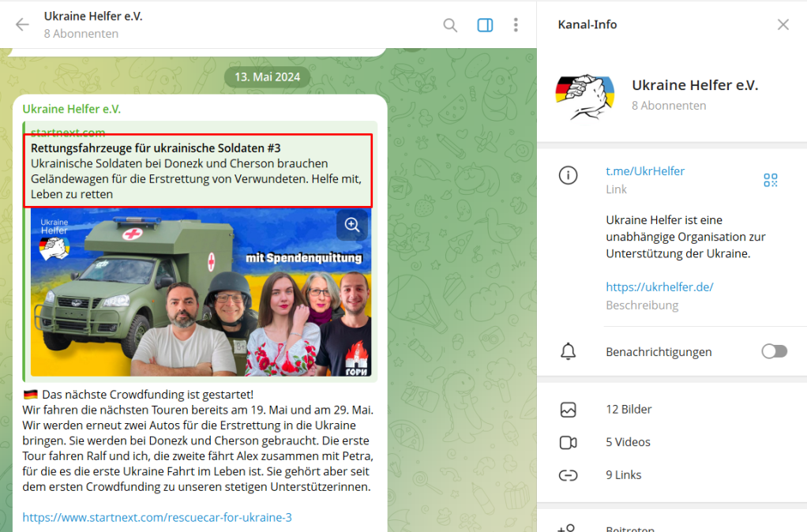Open the startnext rescuecar-for-ukraine-3 link
Screen dimensions: 807x532
coord(157,517)
